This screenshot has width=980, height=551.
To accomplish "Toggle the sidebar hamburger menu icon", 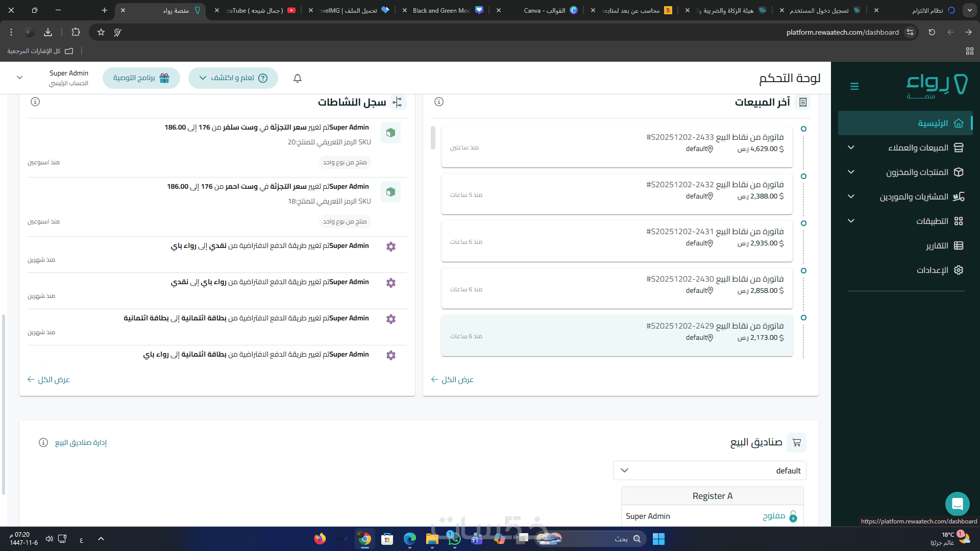I will point(854,86).
